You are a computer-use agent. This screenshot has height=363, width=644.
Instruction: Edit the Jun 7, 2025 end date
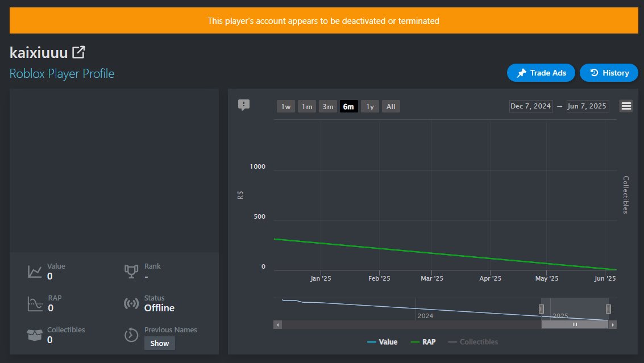[587, 106]
